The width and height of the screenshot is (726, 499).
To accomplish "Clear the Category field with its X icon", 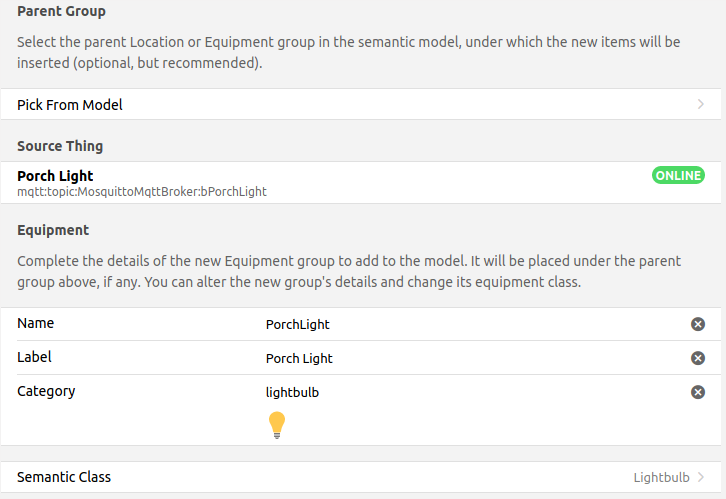I will (698, 392).
